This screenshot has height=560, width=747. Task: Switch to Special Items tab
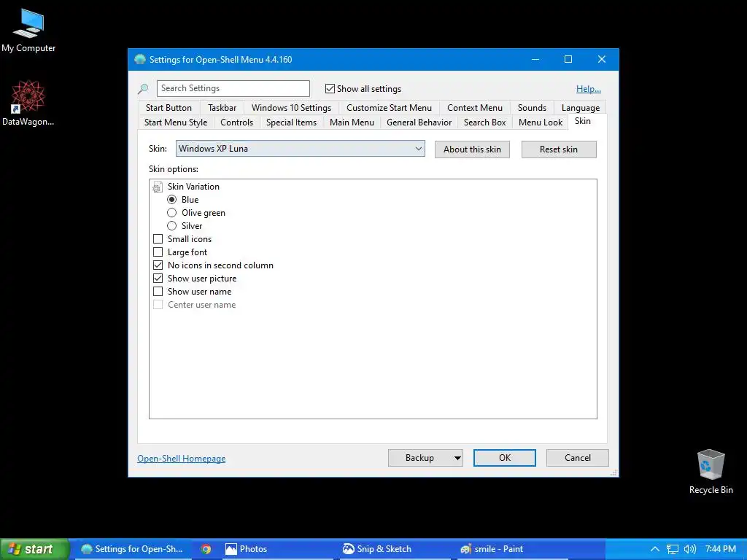[292, 122]
